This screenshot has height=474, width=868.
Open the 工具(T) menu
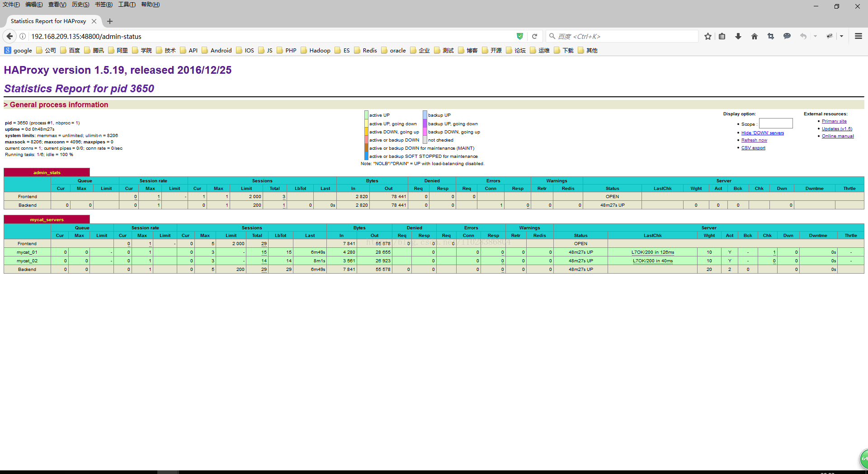tap(127, 5)
